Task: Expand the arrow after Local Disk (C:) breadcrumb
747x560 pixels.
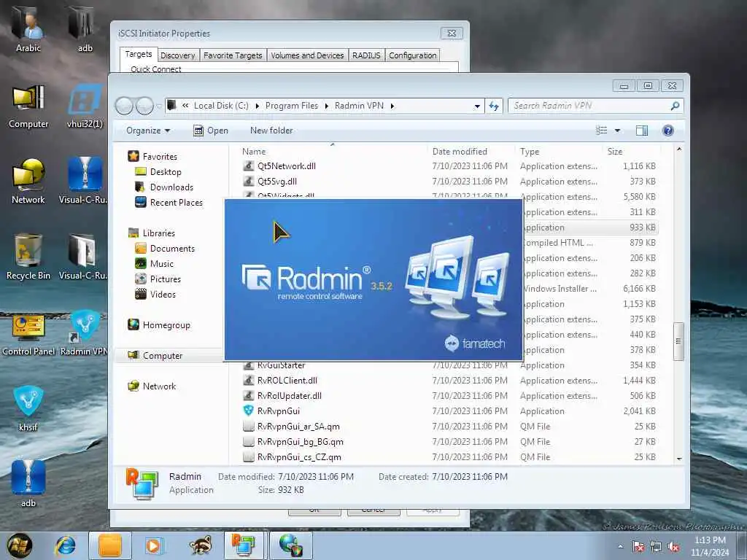Action: point(258,106)
